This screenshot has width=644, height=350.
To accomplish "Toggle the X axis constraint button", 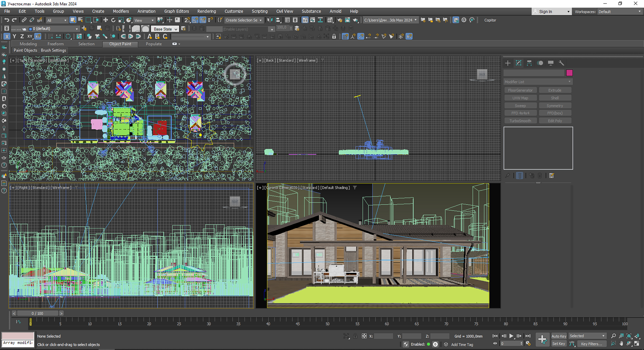I will coord(7,36).
